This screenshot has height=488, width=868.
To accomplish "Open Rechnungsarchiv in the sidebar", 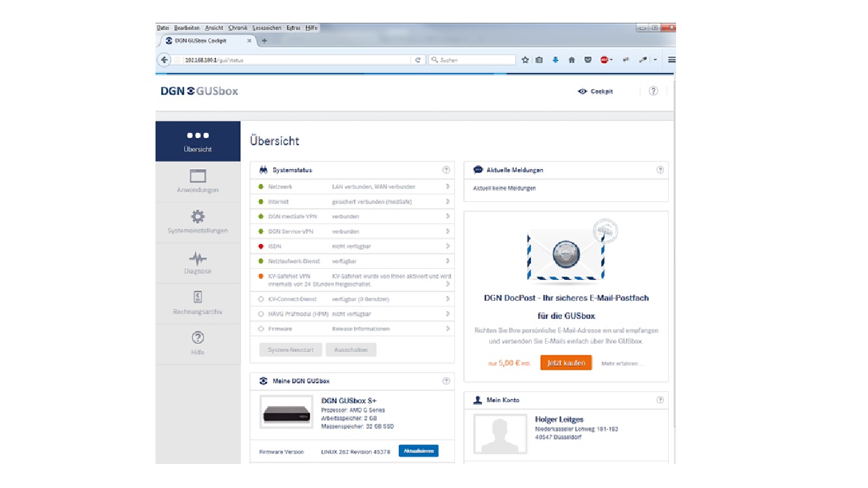I will (x=198, y=303).
